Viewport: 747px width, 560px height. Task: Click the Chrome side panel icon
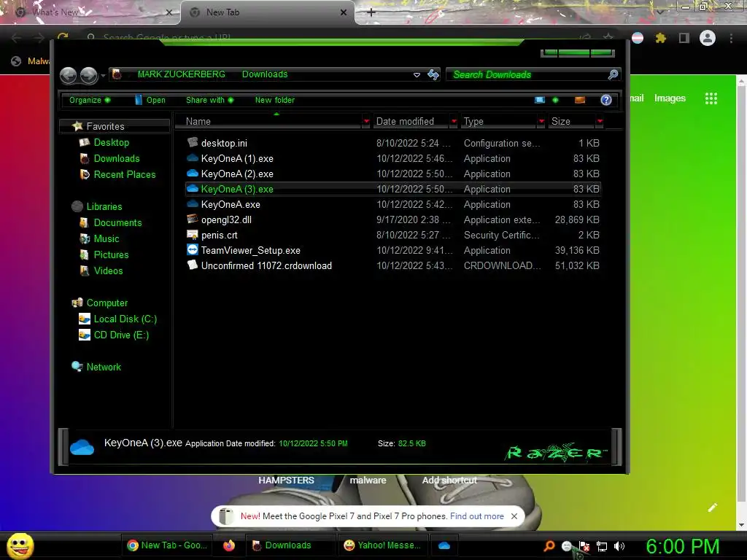coord(684,38)
